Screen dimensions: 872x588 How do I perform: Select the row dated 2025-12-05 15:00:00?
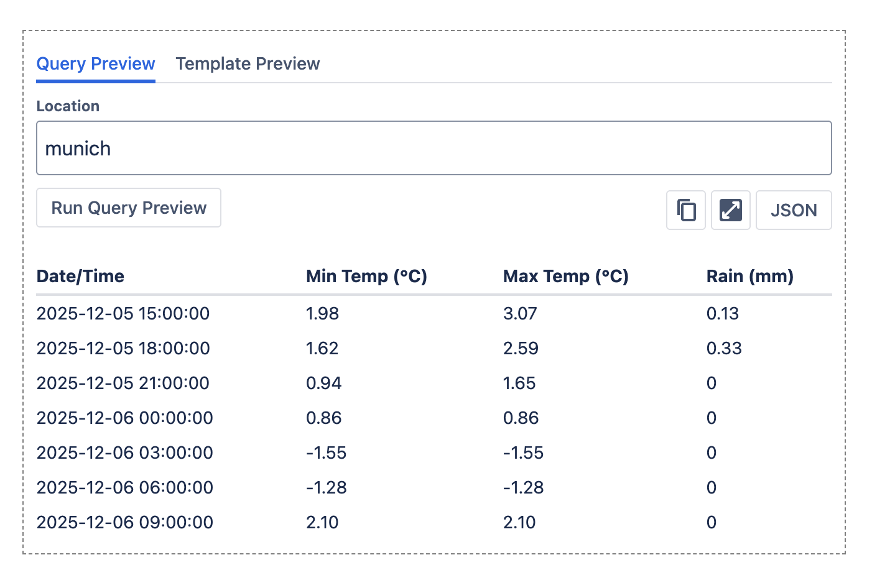click(123, 314)
